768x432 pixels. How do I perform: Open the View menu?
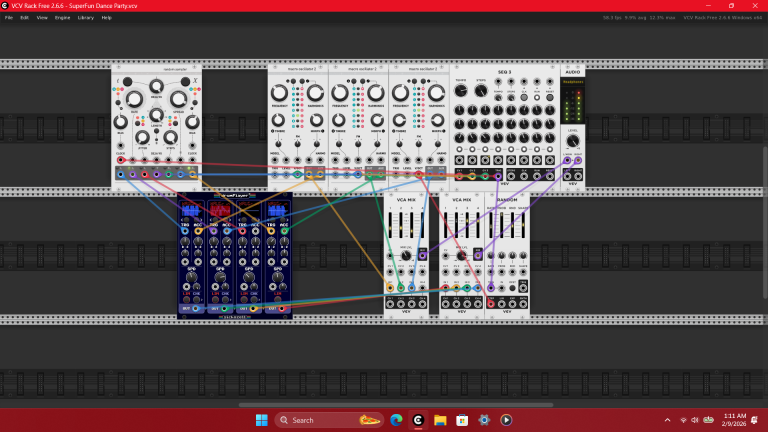[x=42, y=18]
